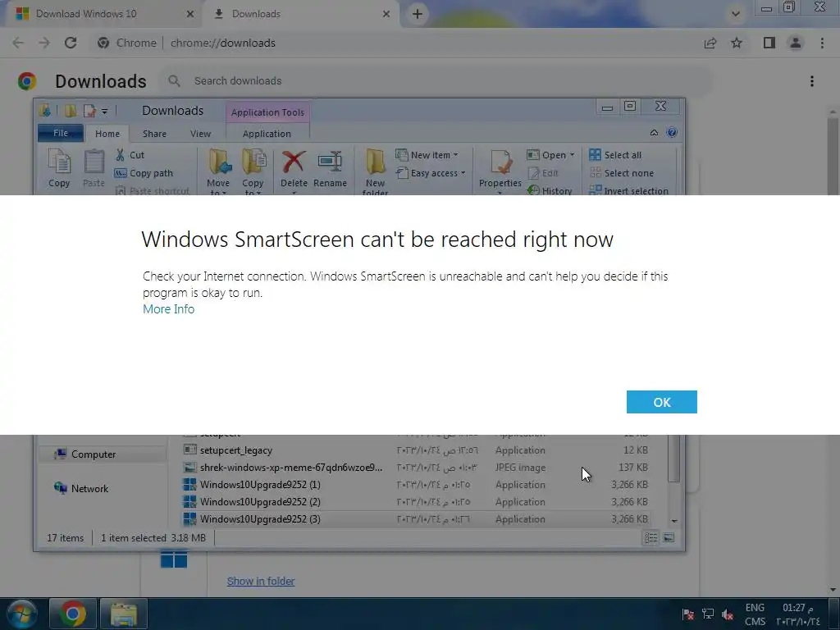Open the quick access toolbar dropdown arrow
Viewport: 840px width, 630px height.
(104, 112)
